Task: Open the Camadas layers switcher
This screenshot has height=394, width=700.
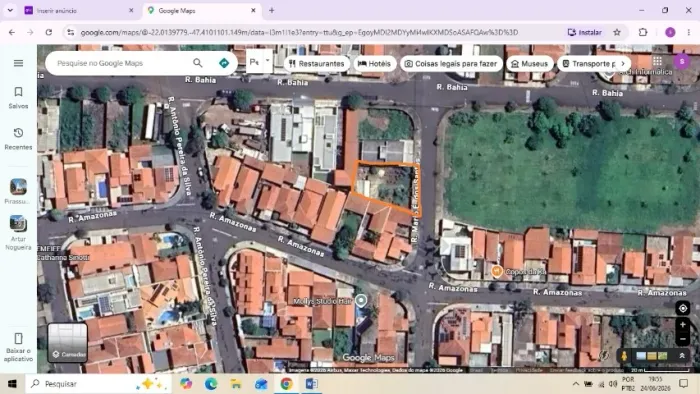Action: 67,343
